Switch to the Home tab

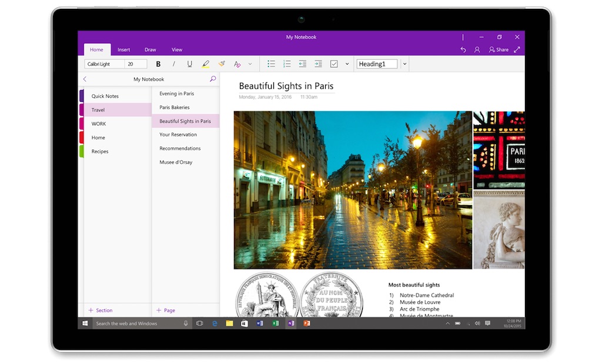tap(96, 49)
